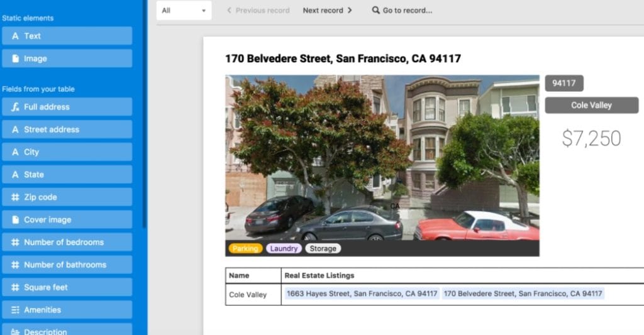This screenshot has height=335, width=644.
Task: Click the Number of bedrooms hash icon
Action: (x=15, y=243)
